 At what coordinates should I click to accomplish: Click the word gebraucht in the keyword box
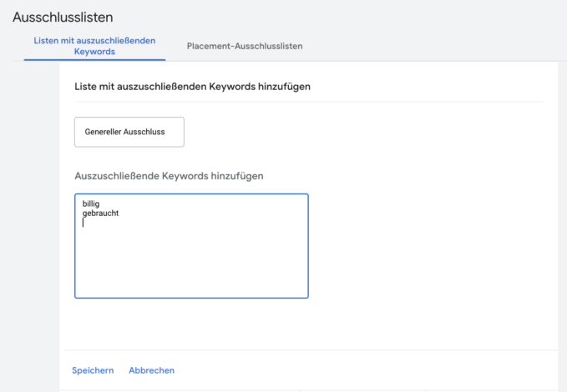[100, 214]
